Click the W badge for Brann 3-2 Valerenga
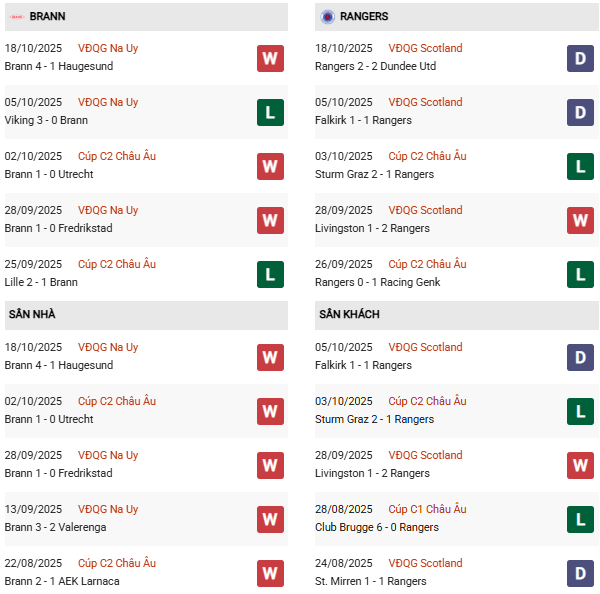The height and width of the screenshot is (594, 600). coord(270,519)
